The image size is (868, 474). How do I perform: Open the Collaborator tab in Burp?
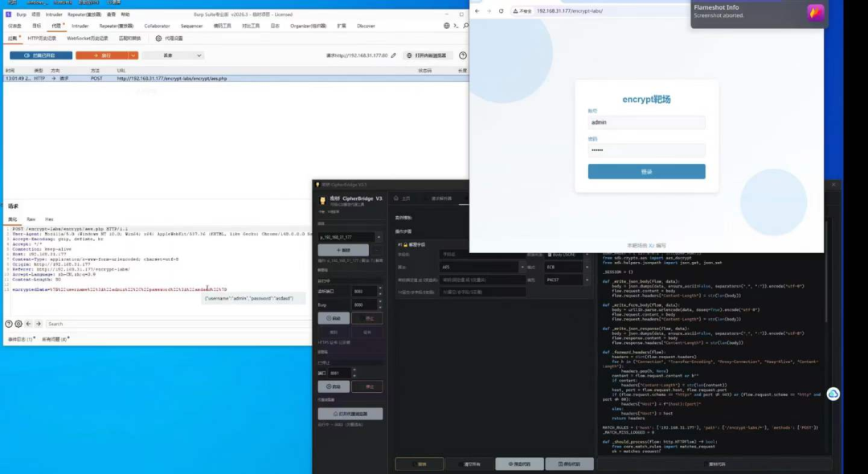(157, 26)
